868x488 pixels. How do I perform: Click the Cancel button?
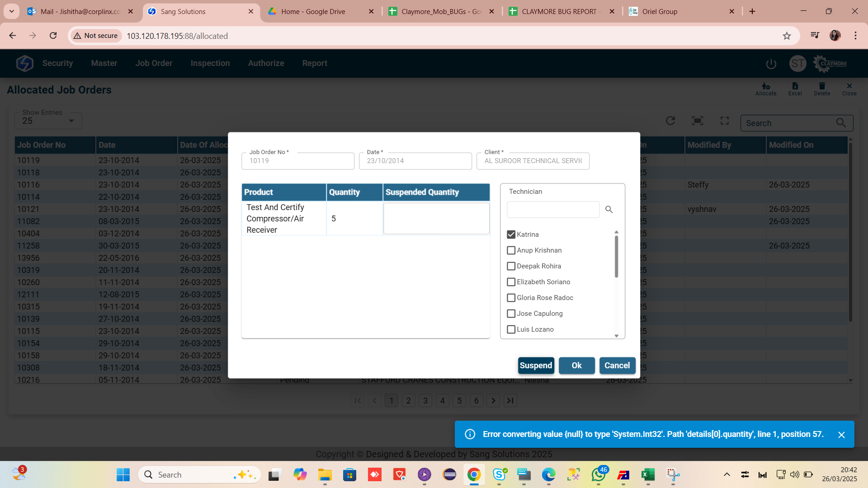(617, 366)
